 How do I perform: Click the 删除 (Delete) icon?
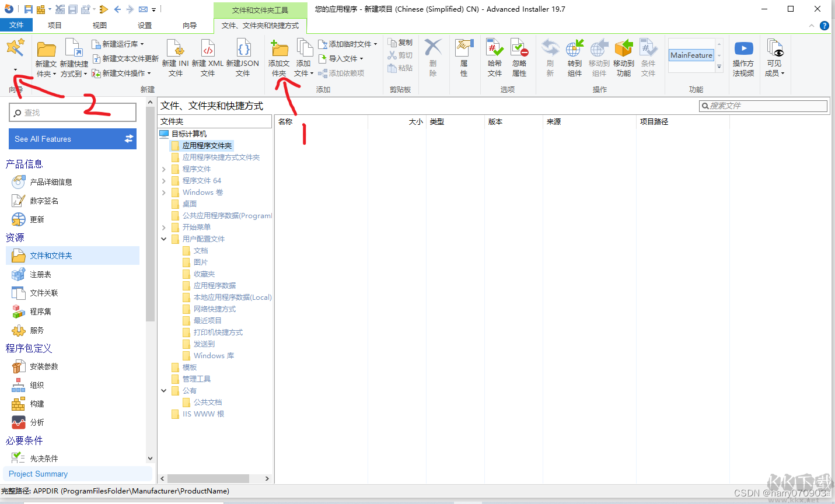coord(433,57)
